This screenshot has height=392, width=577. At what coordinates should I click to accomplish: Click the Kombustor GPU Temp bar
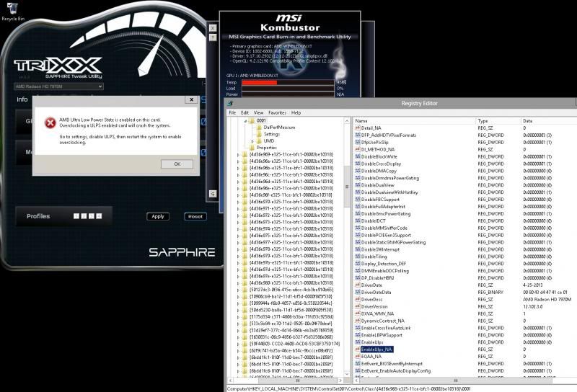(x=288, y=82)
